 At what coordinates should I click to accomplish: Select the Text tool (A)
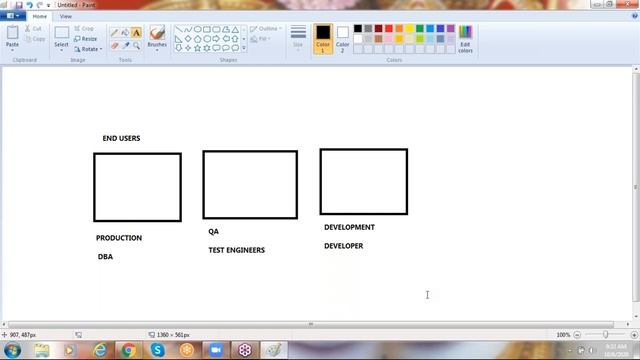click(136, 33)
